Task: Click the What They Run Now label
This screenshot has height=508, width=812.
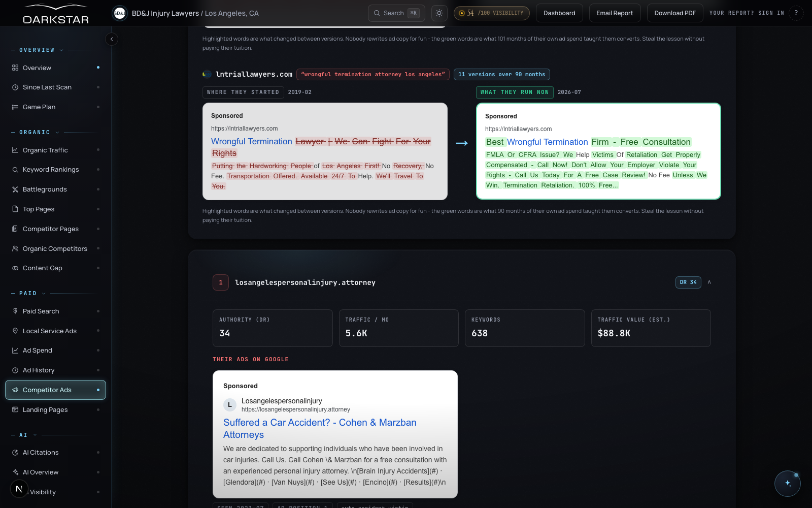Action: 515,92
